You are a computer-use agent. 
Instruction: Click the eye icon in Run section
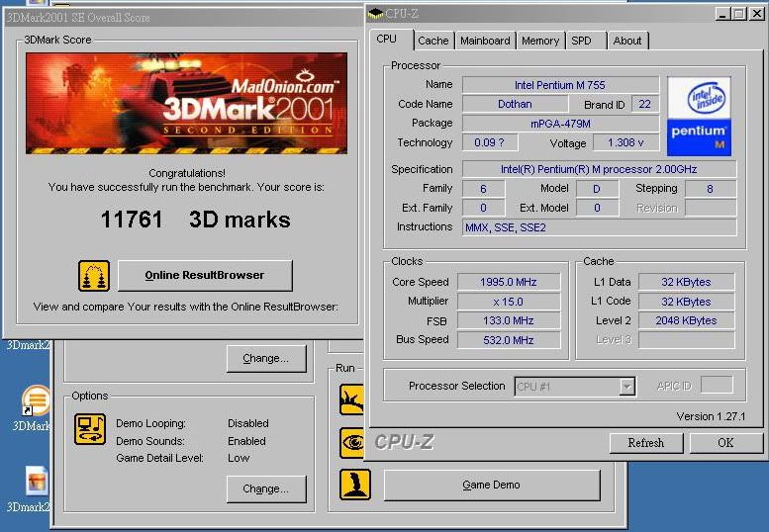352,443
